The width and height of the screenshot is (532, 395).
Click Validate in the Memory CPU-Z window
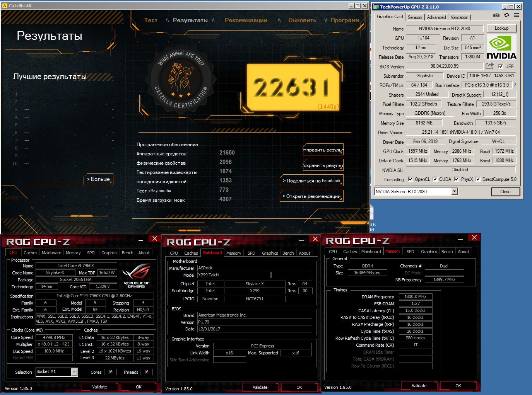[419, 386]
